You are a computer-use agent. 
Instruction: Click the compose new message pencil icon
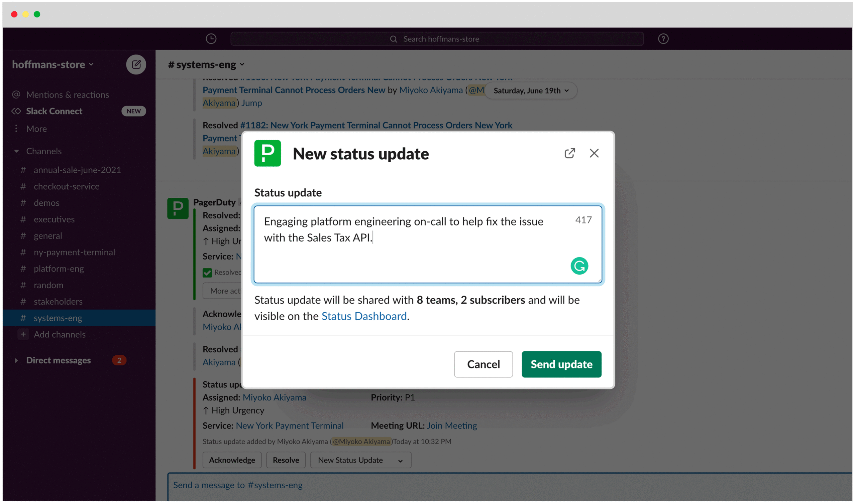point(136,64)
